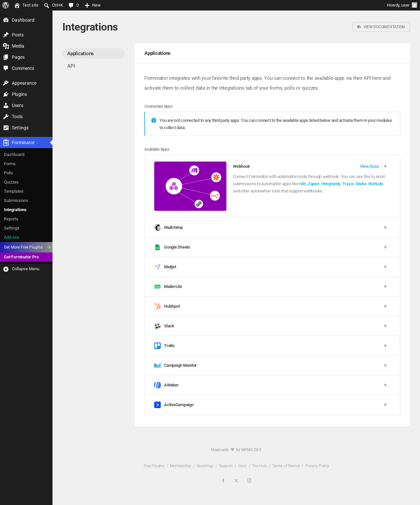Open the Tools menu
Screen dimensions: 420x505
pyautogui.click(x=26, y=117)
